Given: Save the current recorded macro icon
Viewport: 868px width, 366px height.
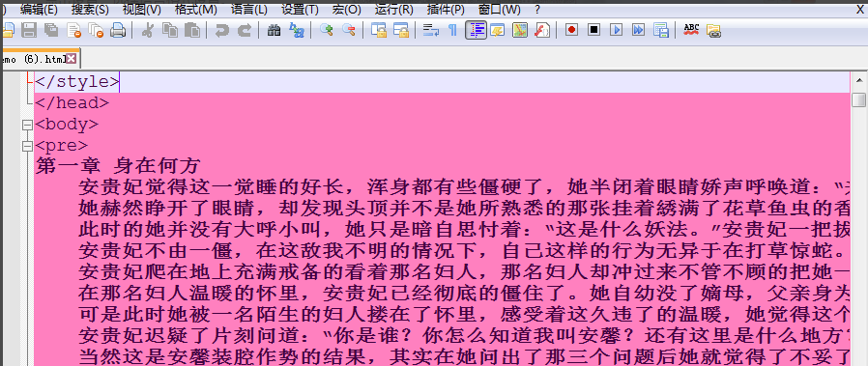Looking at the screenshot, I should tap(661, 30).
